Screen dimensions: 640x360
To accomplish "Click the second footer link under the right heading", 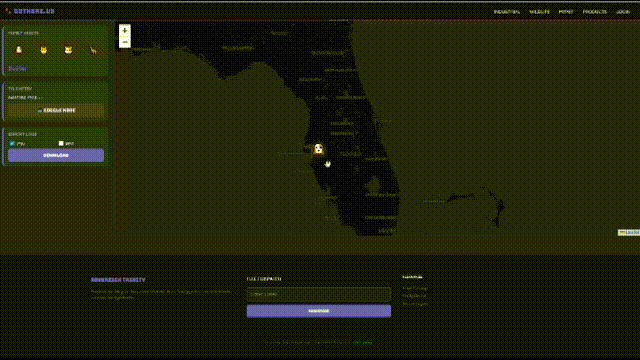I will click(x=414, y=296).
